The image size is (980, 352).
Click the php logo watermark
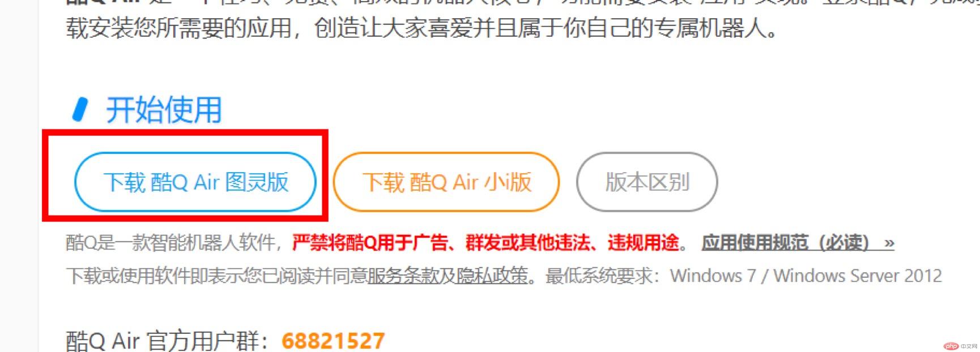[951, 346]
